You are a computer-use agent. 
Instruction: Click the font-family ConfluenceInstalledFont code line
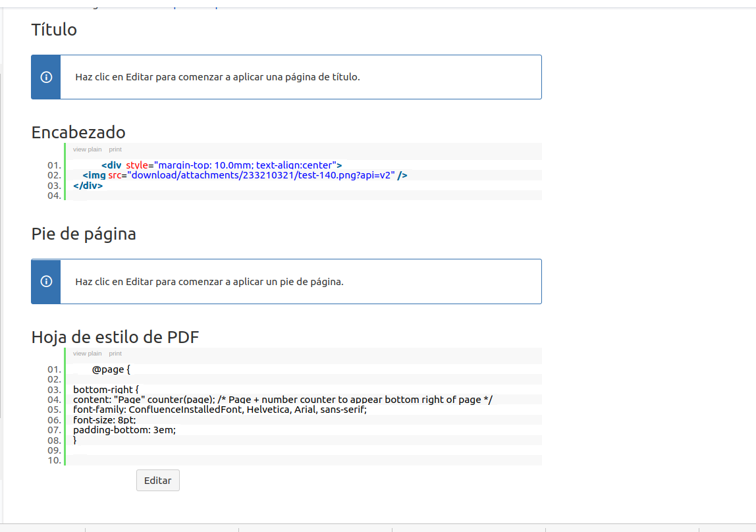pos(220,410)
